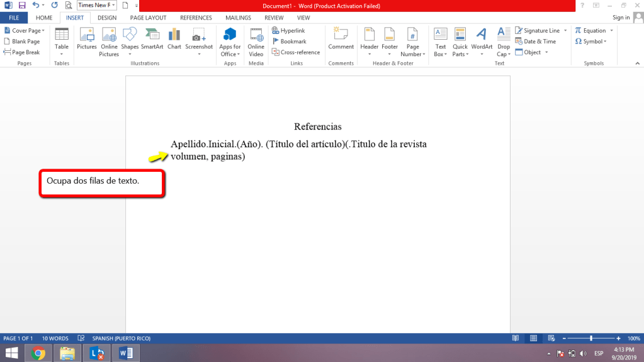Expand the Equation dropdown arrow
This screenshot has width=644, height=362.
[612, 31]
